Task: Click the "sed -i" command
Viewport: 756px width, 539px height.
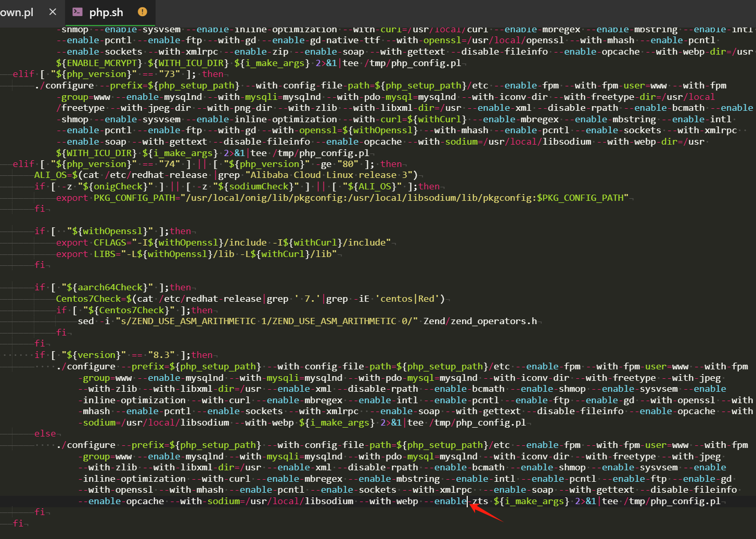Action: (94, 321)
